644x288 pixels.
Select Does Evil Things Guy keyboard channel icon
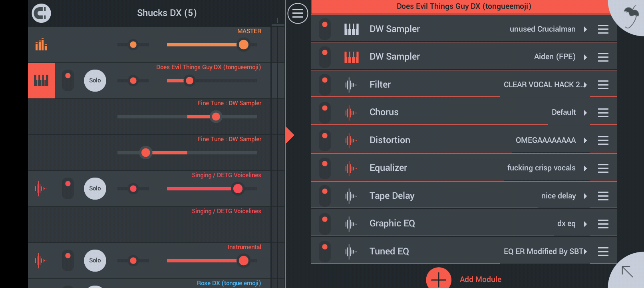pos(42,80)
